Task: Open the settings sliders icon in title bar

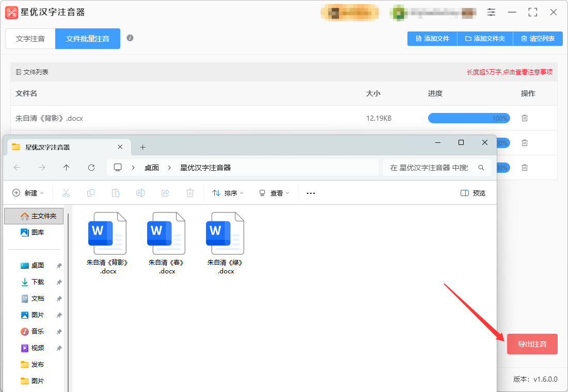Action: (x=491, y=12)
